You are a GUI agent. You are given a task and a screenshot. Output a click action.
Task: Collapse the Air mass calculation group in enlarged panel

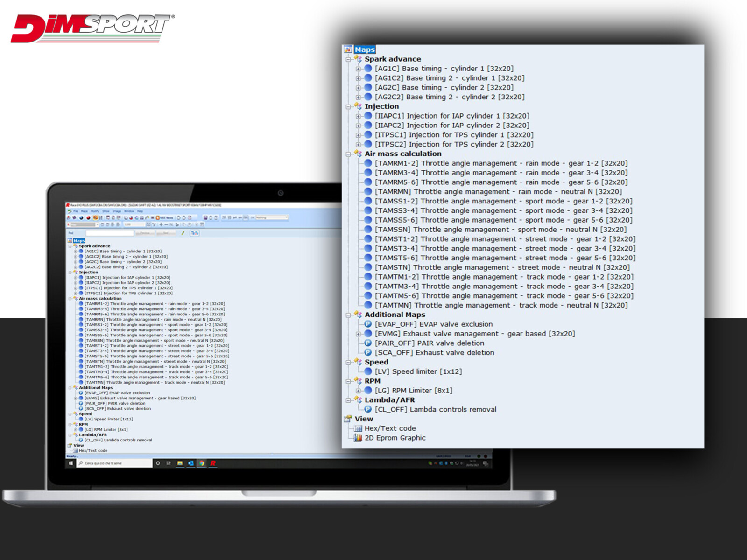[x=348, y=154]
